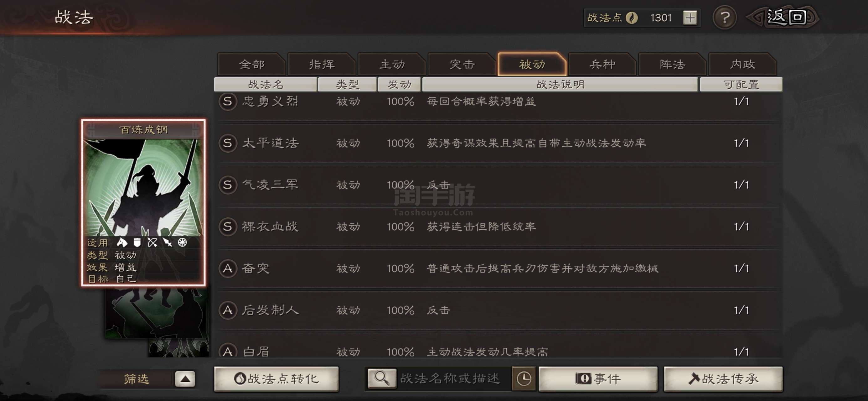Screen dimensions: 868x401
Task: Expand the 筛选 filter arrow
Action: click(x=185, y=379)
